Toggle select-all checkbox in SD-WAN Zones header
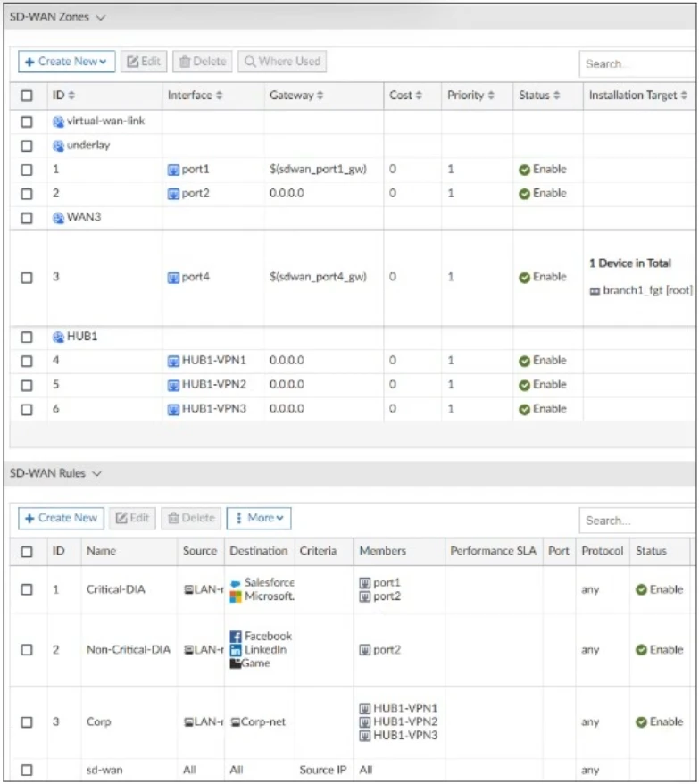Image resolution: width=699 pixels, height=784 pixels. pos(27,96)
